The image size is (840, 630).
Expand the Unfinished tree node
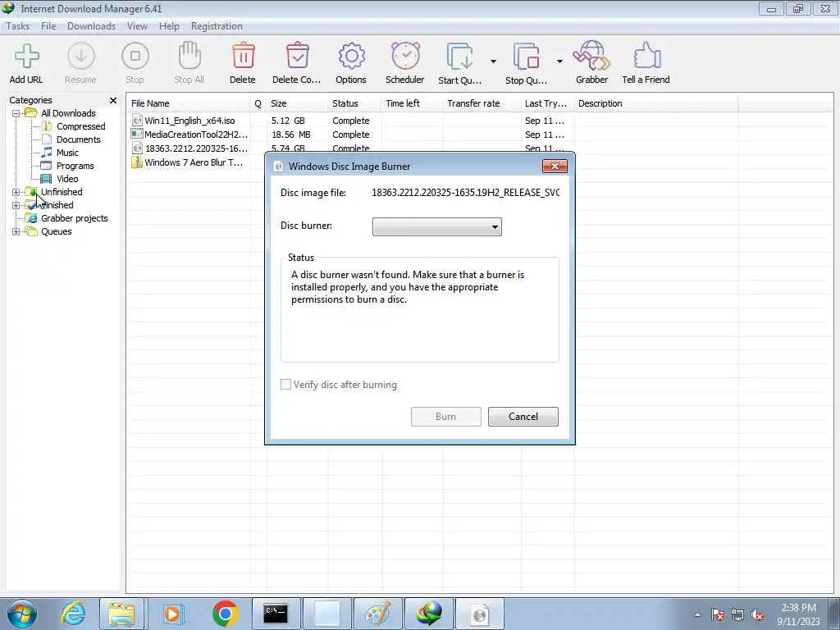pyautogui.click(x=16, y=192)
